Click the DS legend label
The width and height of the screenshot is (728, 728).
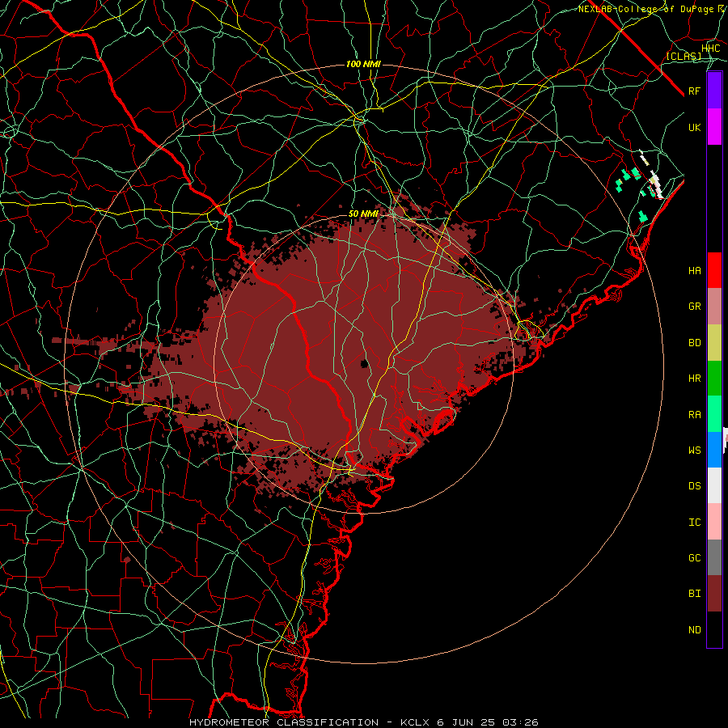695,486
